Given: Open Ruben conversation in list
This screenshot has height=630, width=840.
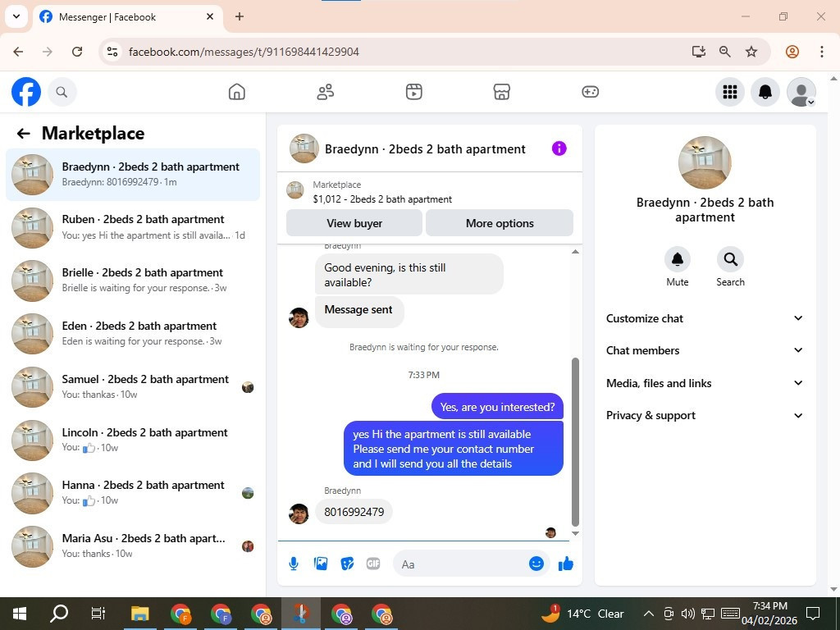Looking at the screenshot, I should (133, 228).
